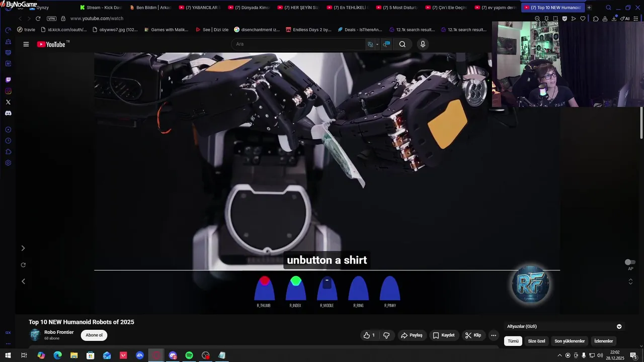Open the sidebar settings gear icon
The height and width of the screenshot is (362, 644).
point(8,163)
